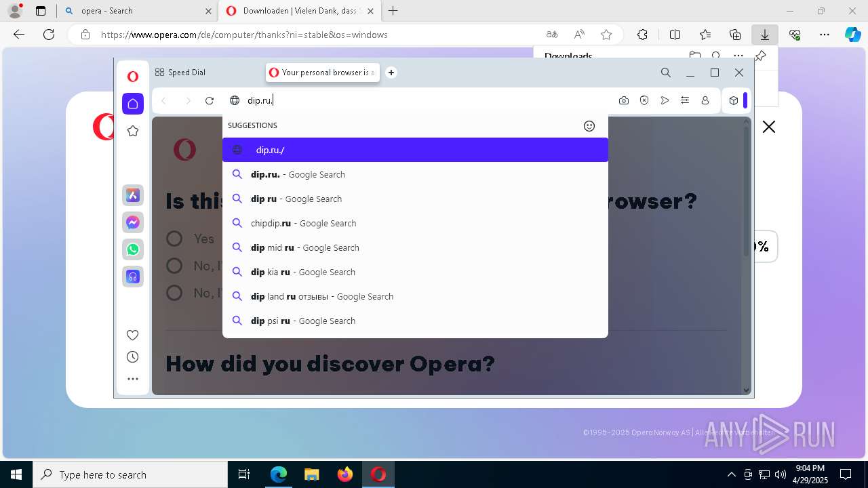This screenshot has height=488, width=868.
Task: Open Task View on taskbar
Action: click(x=244, y=474)
